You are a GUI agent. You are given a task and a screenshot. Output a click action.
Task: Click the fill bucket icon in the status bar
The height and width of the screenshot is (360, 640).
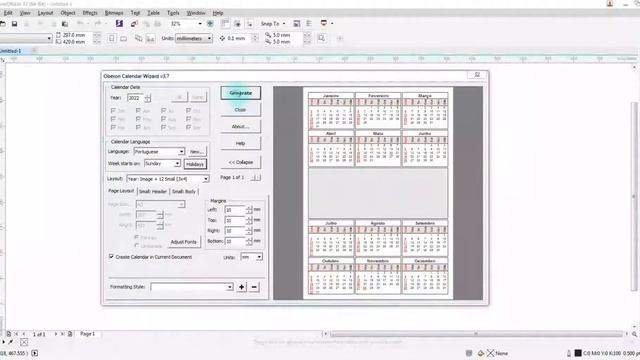(481, 353)
